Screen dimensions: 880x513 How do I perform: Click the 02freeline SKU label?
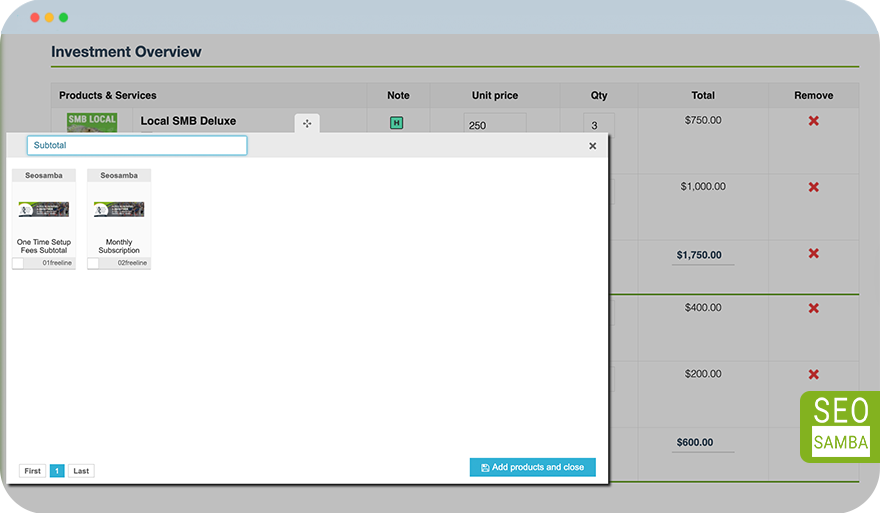(132, 263)
